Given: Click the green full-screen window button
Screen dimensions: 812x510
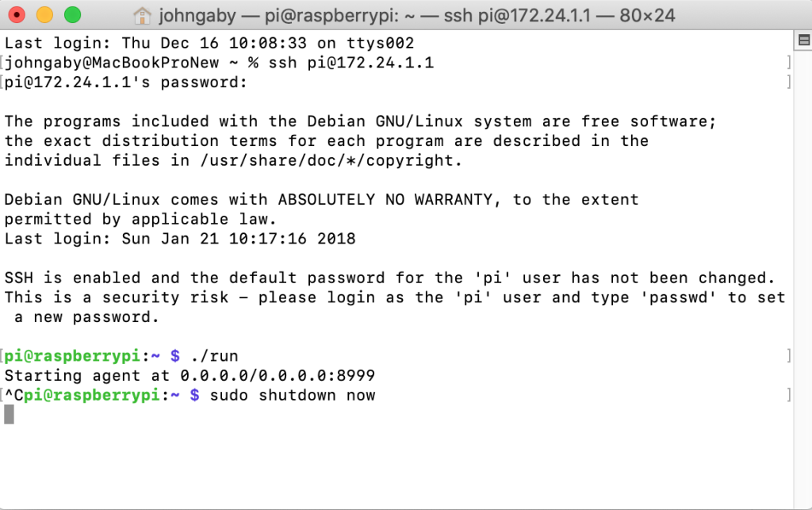Looking at the screenshot, I should (x=72, y=15).
